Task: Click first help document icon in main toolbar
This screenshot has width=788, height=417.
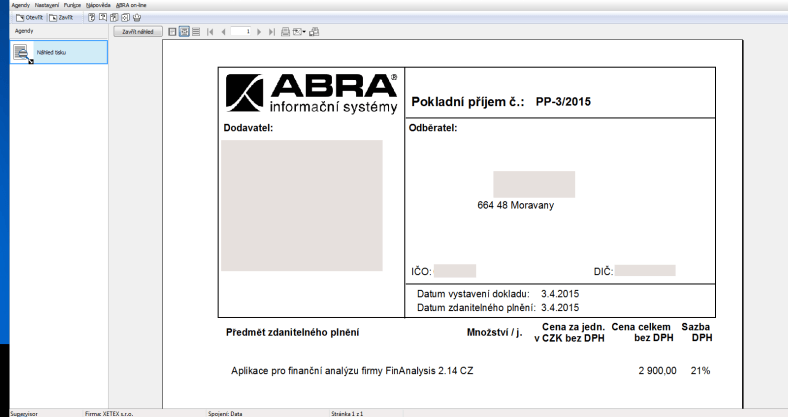Action: click(91, 18)
